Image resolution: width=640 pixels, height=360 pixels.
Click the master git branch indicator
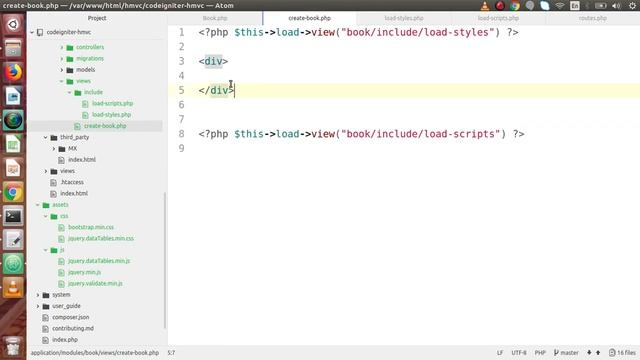click(x=566, y=353)
